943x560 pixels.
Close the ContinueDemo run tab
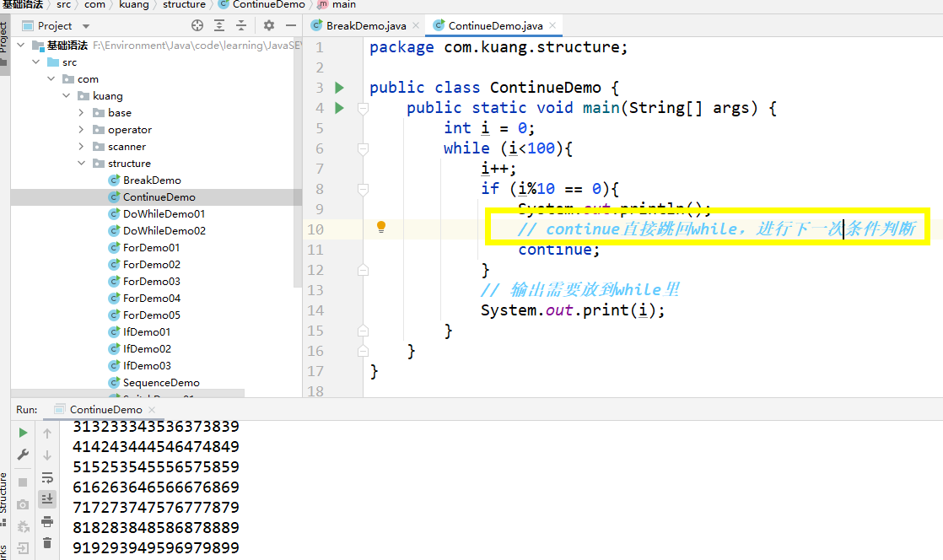coord(152,410)
